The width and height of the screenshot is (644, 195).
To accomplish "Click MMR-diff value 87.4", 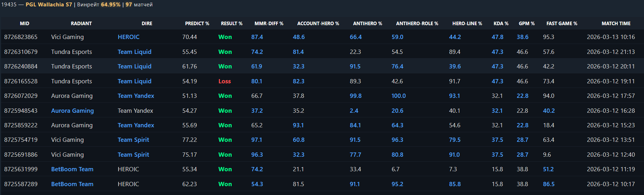I will point(257,37).
